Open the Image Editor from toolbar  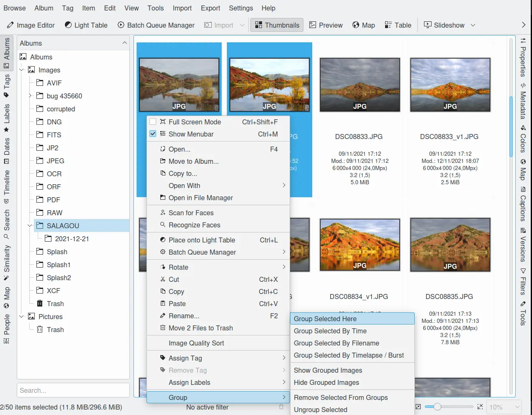(x=31, y=25)
